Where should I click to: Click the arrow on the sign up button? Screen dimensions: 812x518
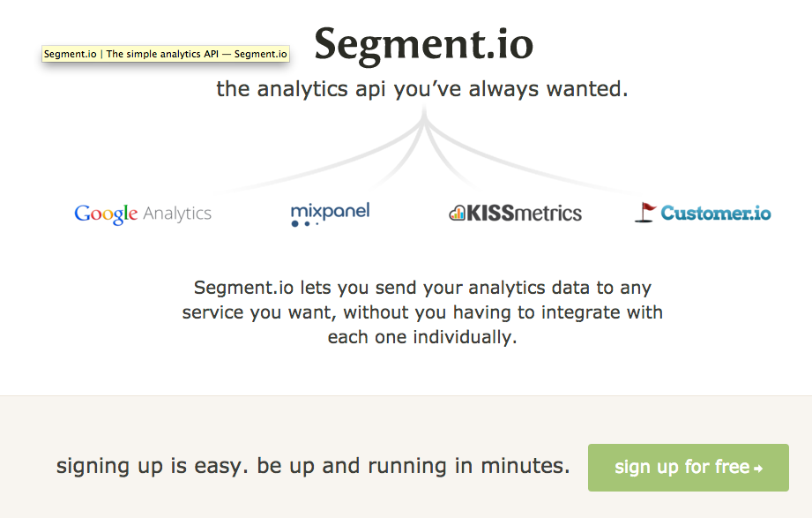pyautogui.click(x=758, y=468)
